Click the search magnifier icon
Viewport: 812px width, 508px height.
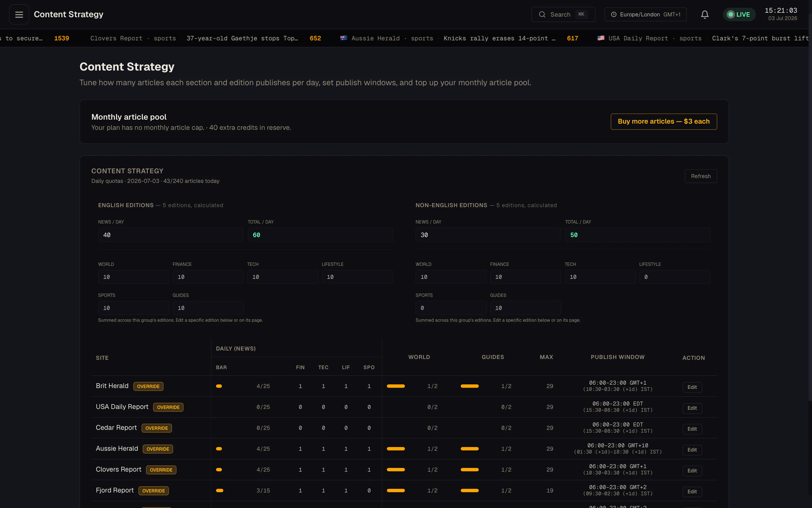pos(542,14)
